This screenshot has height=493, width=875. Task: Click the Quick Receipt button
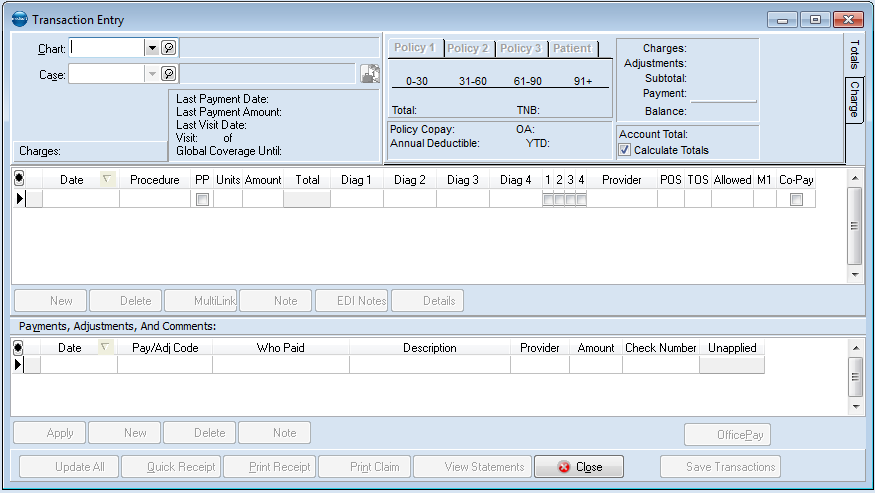click(171, 467)
